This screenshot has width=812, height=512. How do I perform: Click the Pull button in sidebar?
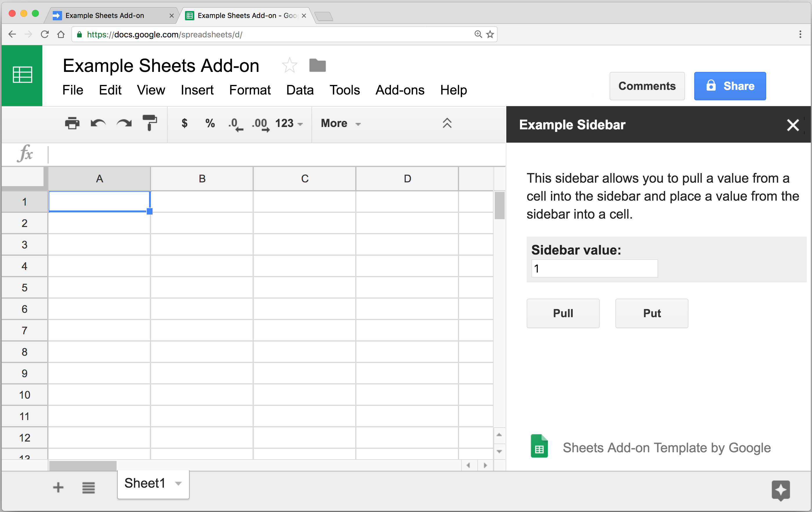pos(564,313)
